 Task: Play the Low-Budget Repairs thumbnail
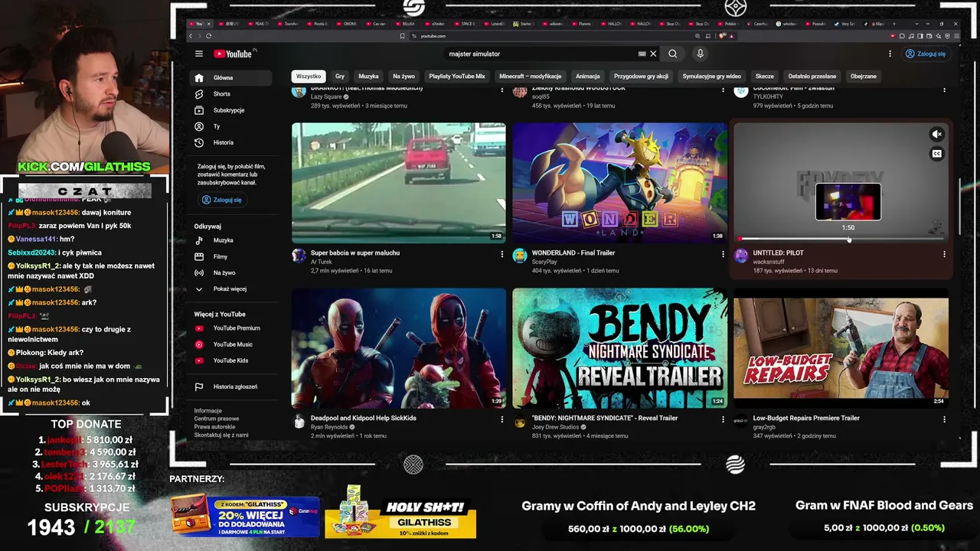pyautogui.click(x=841, y=348)
